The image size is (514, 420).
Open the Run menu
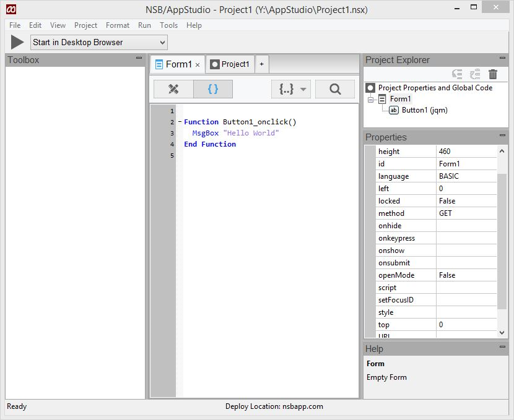tap(144, 25)
